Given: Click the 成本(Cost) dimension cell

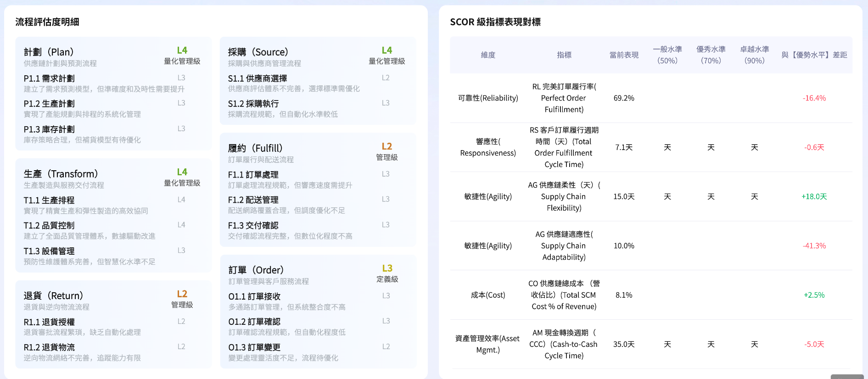Looking at the screenshot, I should (488, 295).
